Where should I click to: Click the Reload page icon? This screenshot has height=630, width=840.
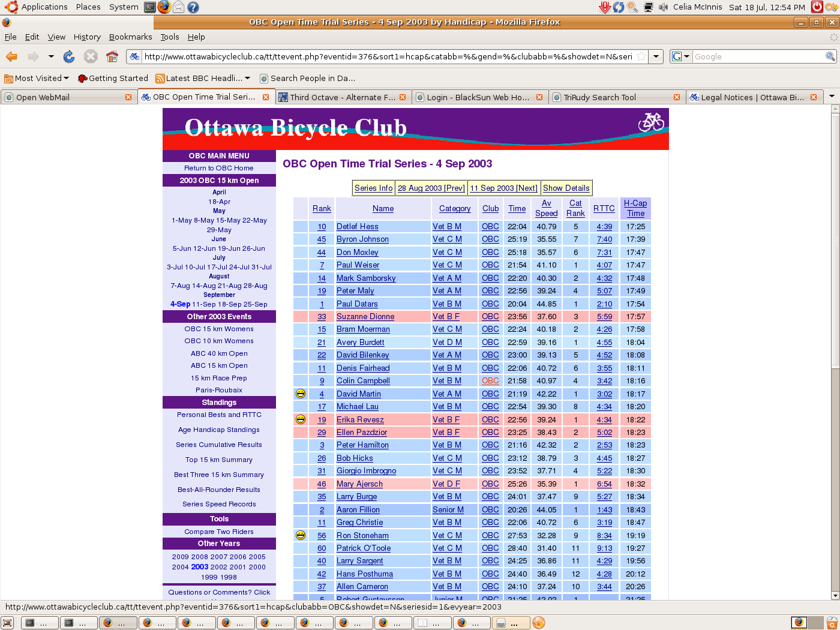pyautogui.click(x=69, y=56)
